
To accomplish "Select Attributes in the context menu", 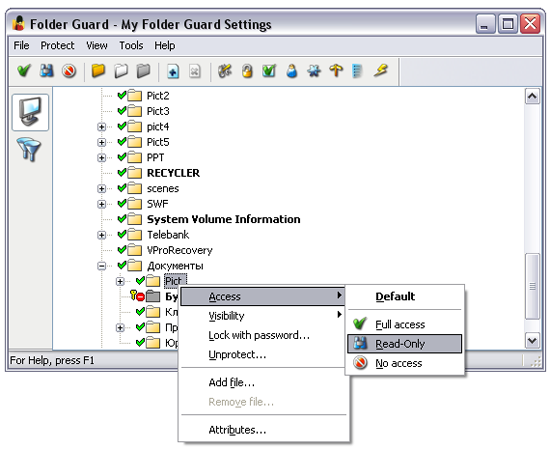I will (x=237, y=430).
